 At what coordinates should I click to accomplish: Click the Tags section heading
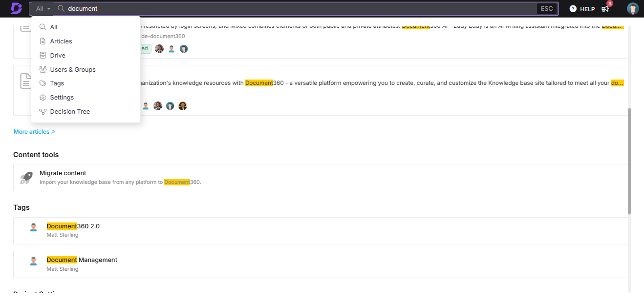coord(21,207)
